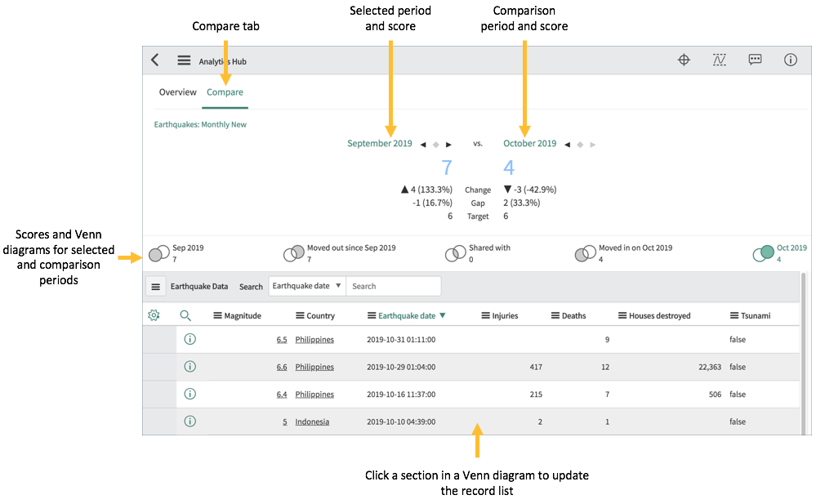Select the Shared with Venn section
Screen dimensions: 816x504
[456, 253]
